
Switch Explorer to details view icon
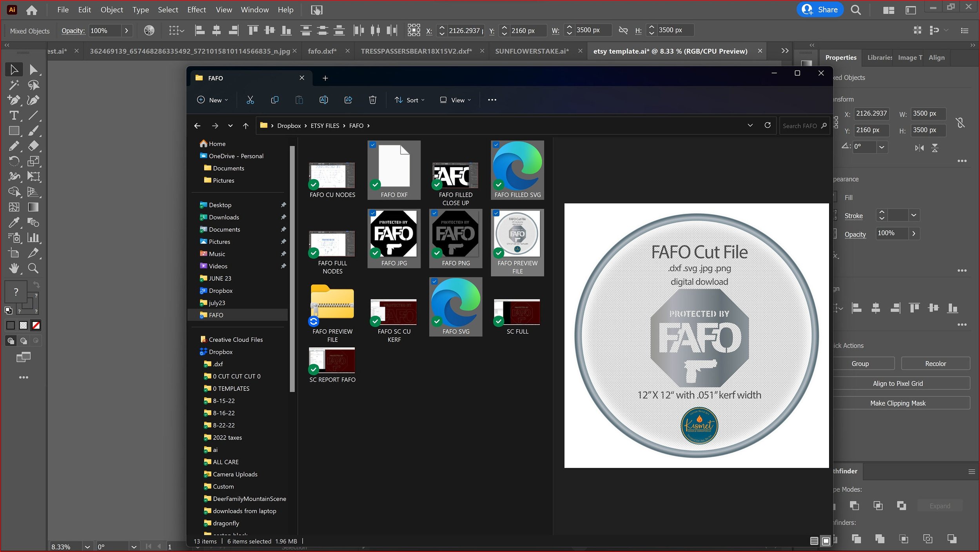coord(814,541)
